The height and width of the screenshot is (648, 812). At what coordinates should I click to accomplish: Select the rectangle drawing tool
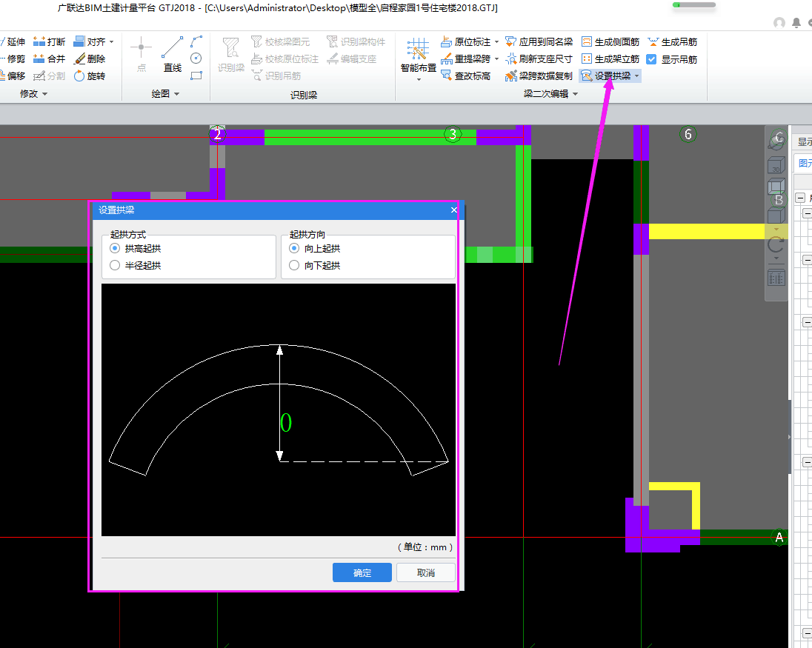pyautogui.click(x=196, y=76)
